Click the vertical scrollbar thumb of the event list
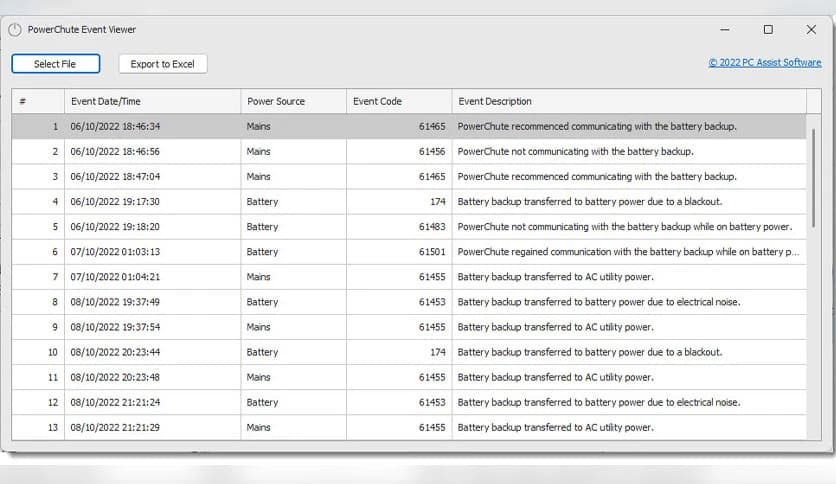This screenshot has width=836, height=484. (x=813, y=178)
